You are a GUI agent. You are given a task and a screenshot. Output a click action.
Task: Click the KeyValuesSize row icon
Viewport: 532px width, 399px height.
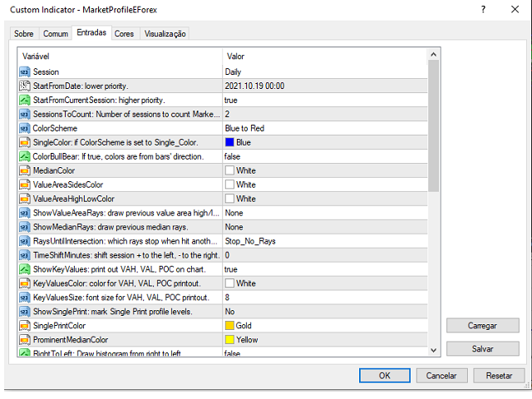click(x=25, y=298)
